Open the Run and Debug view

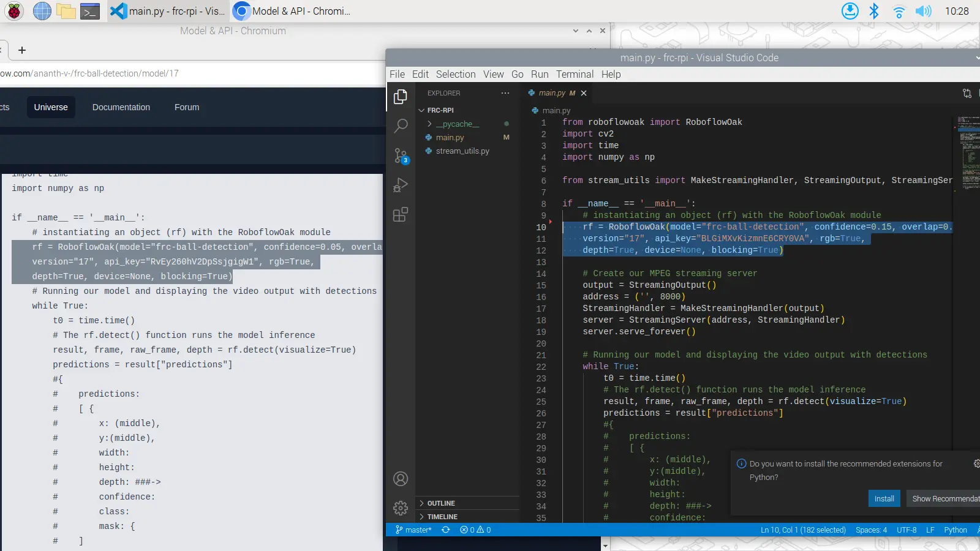point(401,185)
